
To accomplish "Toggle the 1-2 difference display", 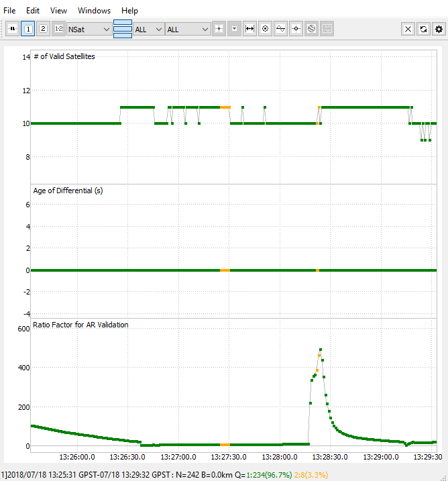I will (x=58, y=29).
